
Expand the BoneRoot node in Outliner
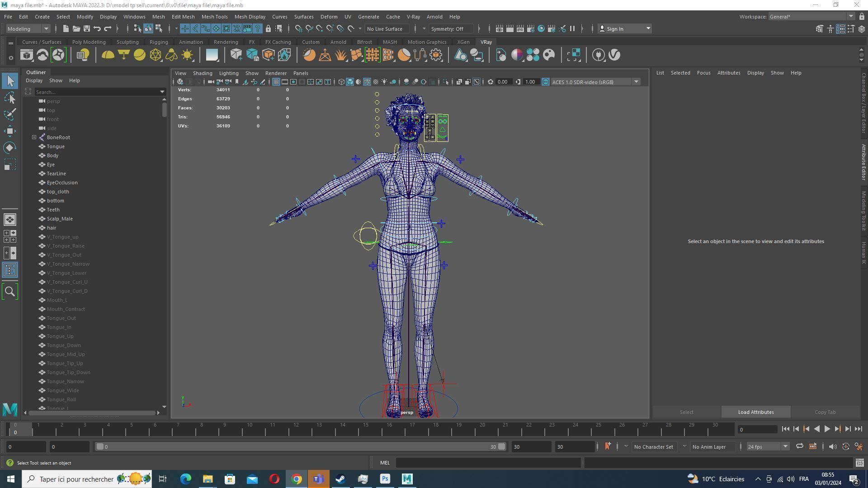click(x=34, y=137)
